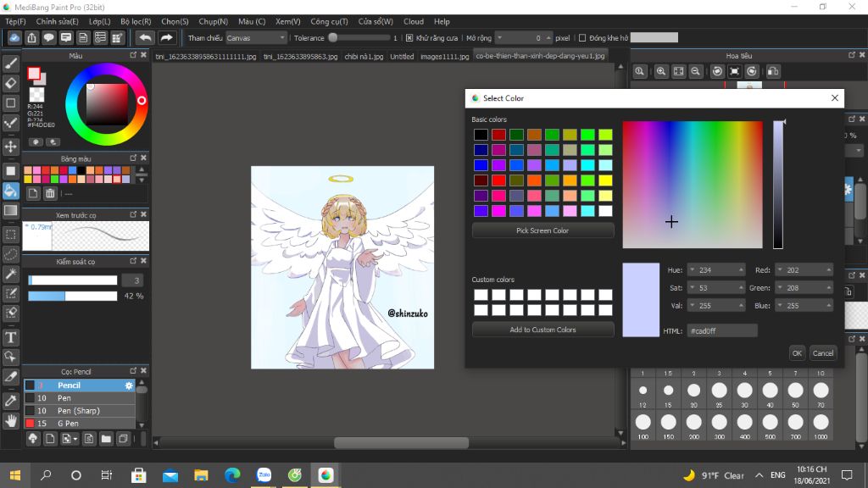The height and width of the screenshot is (488, 868).
Task: Select the Move tool with four arrows
Action: (x=10, y=147)
